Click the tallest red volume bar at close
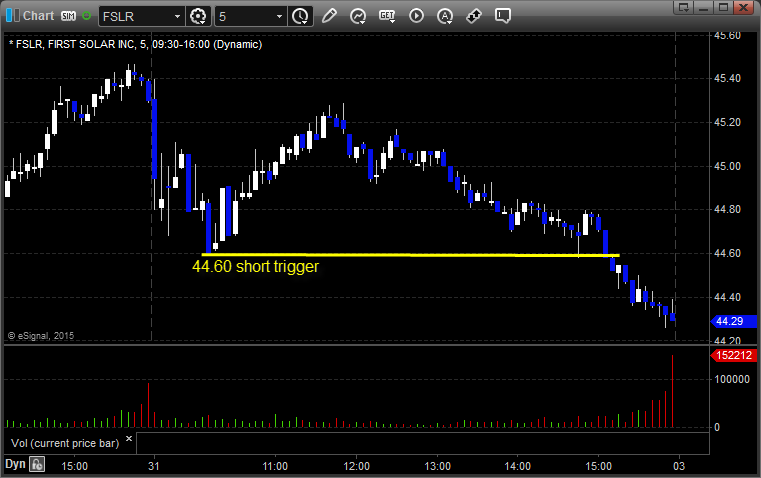Viewport: 761px width, 478px height. (x=672, y=391)
